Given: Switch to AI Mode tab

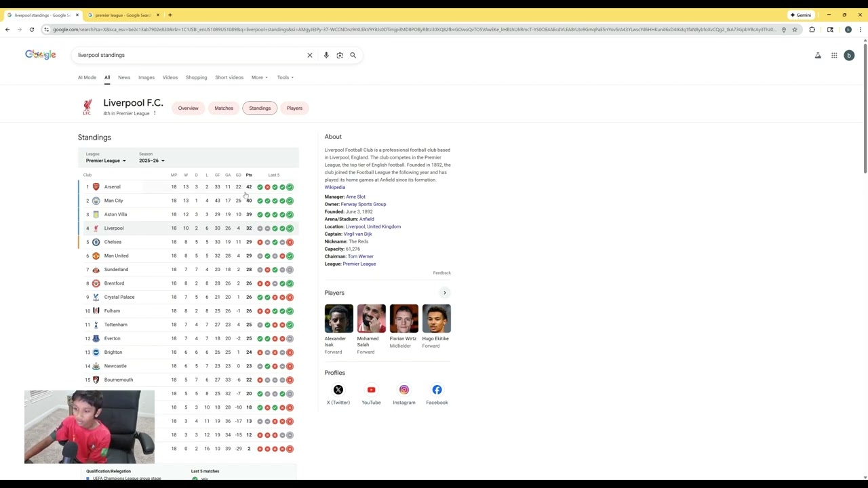Looking at the screenshot, I should click(87, 77).
